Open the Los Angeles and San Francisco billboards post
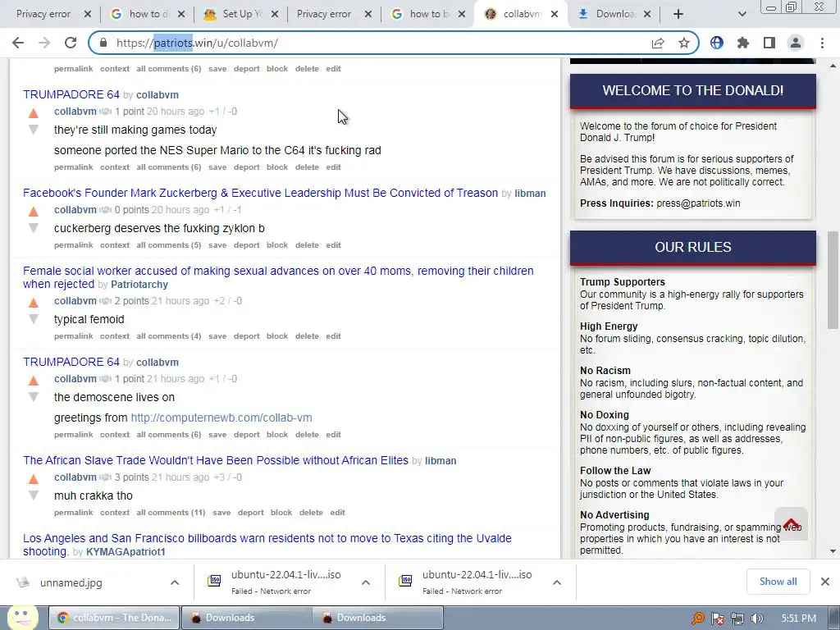The width and height of the screenshot is (840, 630). tap(267, 545)
